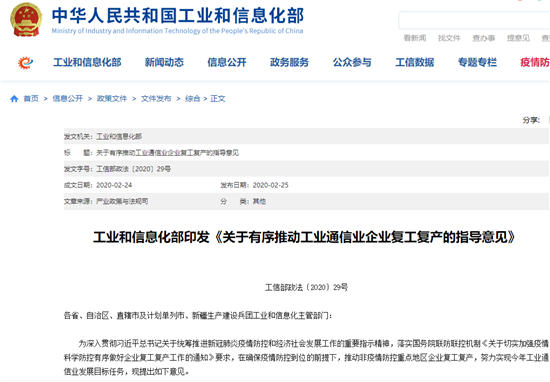550x382 pixels.
Task: Open 专题专栏 navigation menu
Action: pyautogui.click(x=477, y=62)
